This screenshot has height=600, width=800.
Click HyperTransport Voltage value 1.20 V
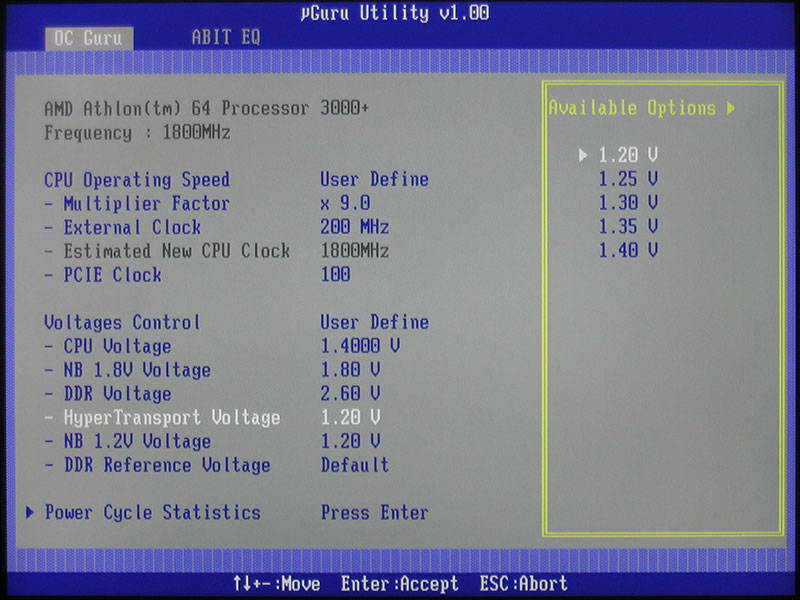350,417
